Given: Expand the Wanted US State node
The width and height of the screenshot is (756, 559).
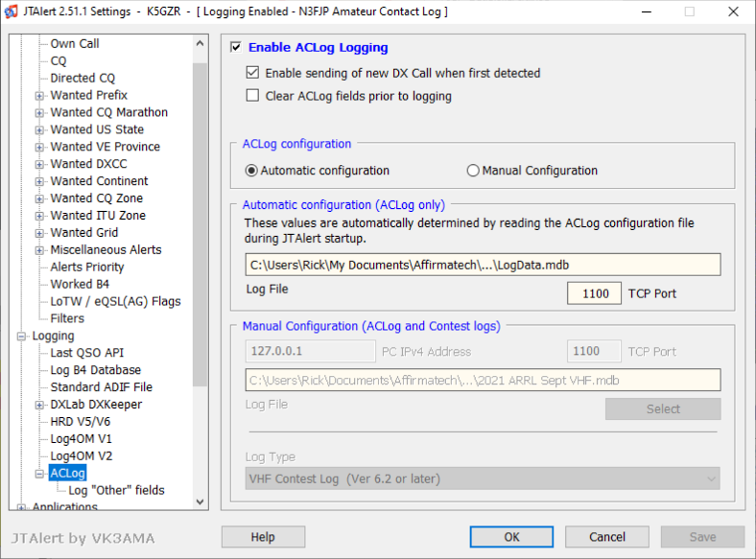Looking at the screenshot, I should click(x=39, y=130).
